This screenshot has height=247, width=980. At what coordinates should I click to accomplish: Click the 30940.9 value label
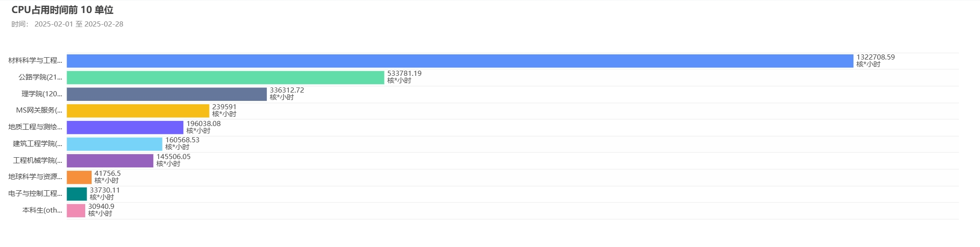101,207
